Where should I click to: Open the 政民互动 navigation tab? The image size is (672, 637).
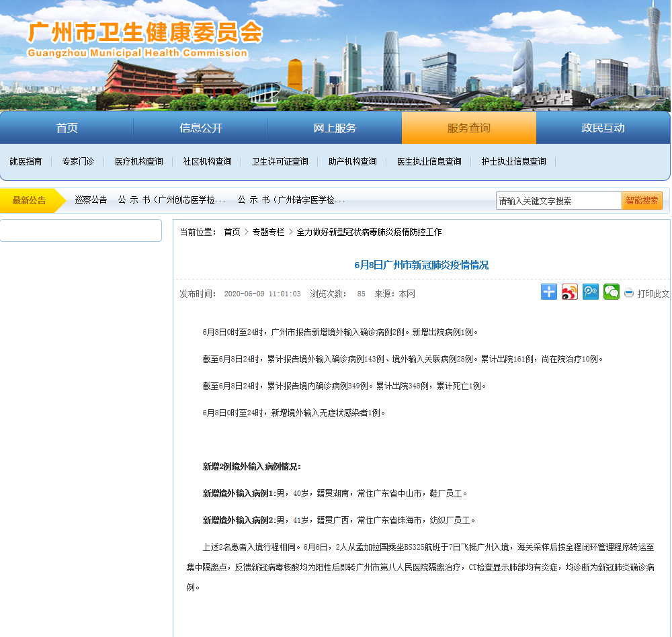click(603, 128)
